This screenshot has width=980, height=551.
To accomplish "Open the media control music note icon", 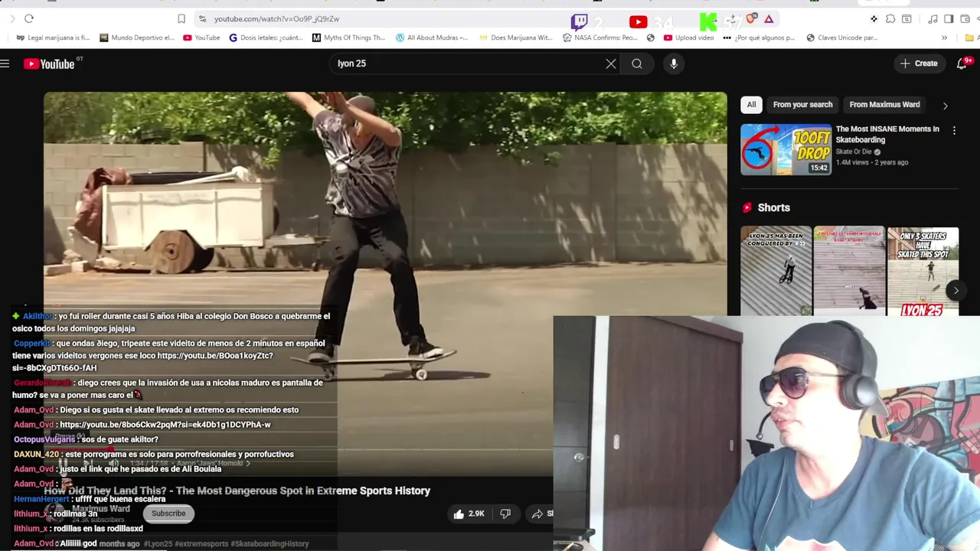I will click(933, 18).
